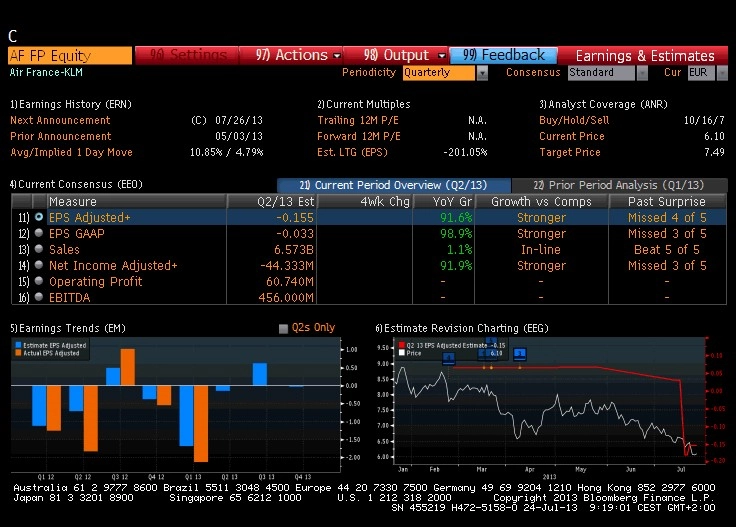Open the Periodicity Quarterly dropdown arrow
Viewport: 736px width, 527px height.
coord(482,73)
